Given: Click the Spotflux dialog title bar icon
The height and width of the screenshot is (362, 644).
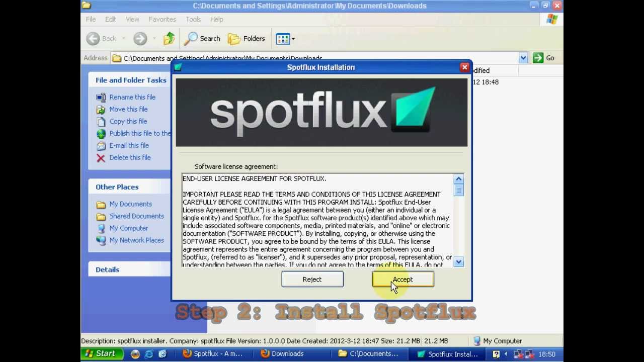Looking at the screenshot, I should (x=178, y=67).
